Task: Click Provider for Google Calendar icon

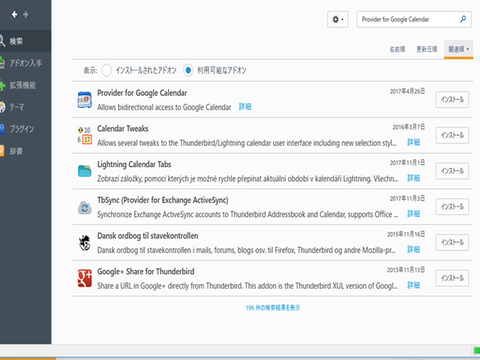Action: click(85, 100)
